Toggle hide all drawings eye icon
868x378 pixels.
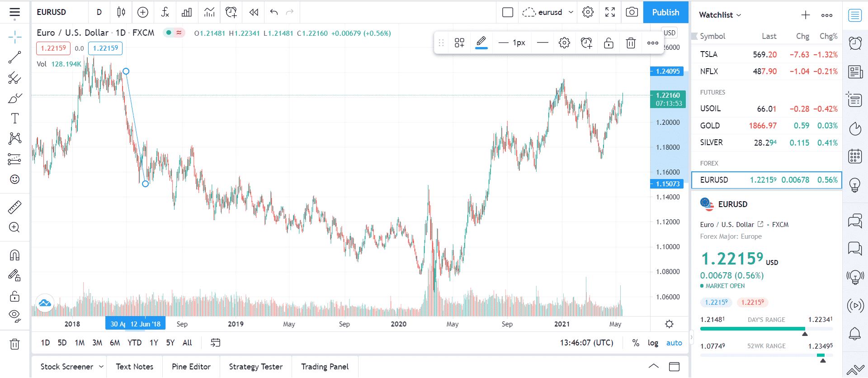click(x=14, y=316)
